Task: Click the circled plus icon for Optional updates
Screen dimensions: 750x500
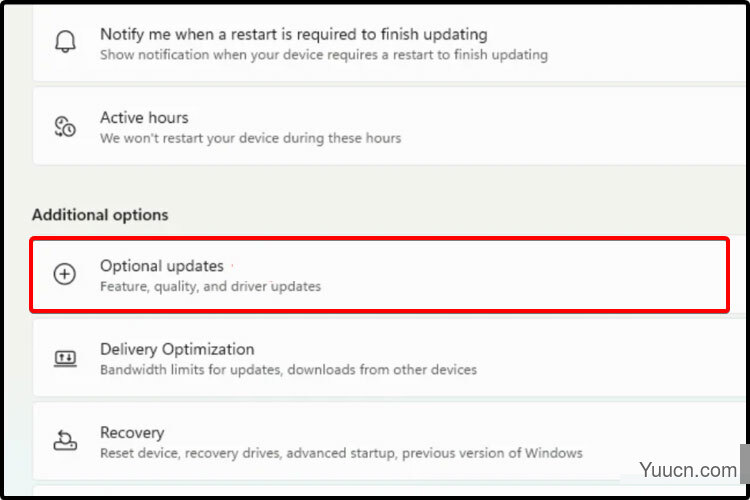Action: (x=65, y=274)
